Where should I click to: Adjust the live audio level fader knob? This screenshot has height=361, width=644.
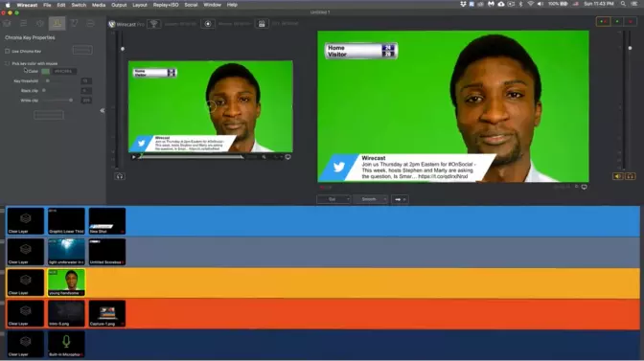click(630, 48)
